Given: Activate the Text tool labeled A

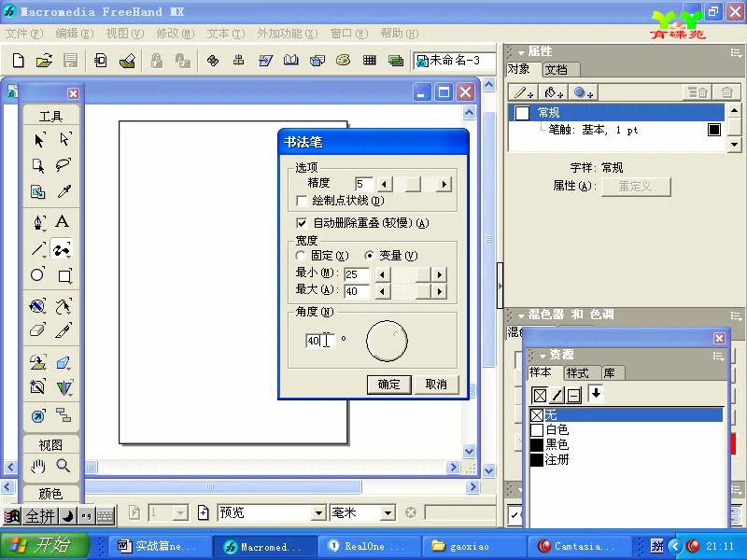Looking at the screenshot, I should pos(62,221).
